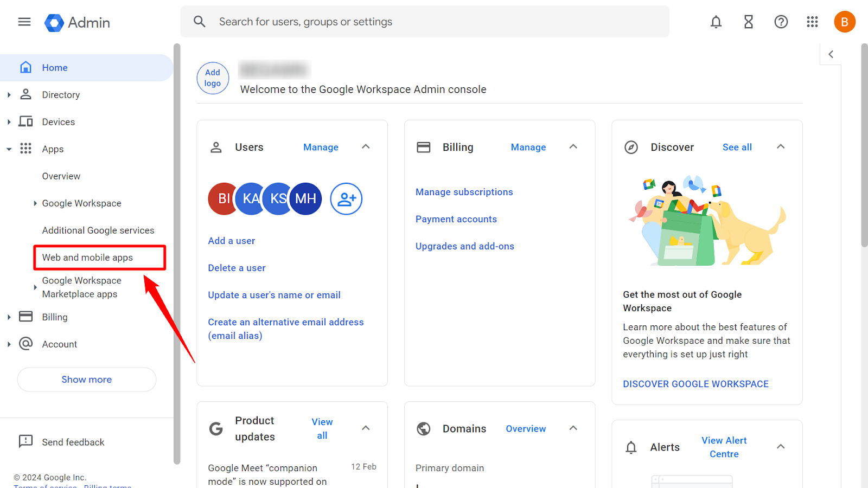Click the Domains globe icon
Image resolution: width=868 pixels, height=488 pixels.
point(423,428)
